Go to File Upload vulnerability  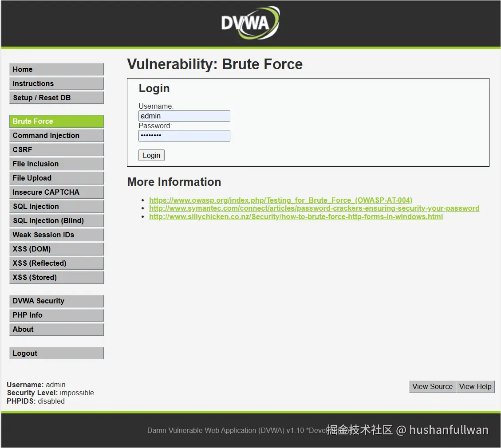tap(56, 178)
